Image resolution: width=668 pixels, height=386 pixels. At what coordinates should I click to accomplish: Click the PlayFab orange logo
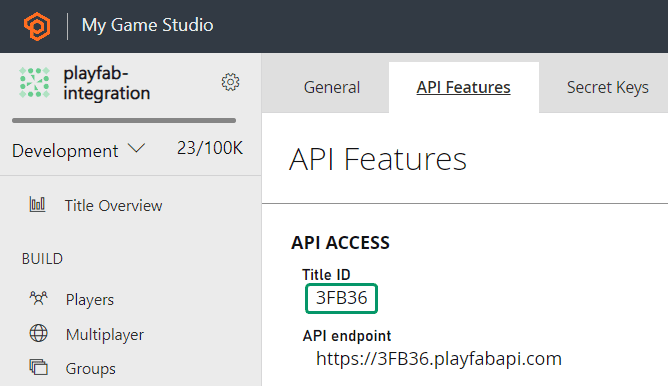[37, 26]
